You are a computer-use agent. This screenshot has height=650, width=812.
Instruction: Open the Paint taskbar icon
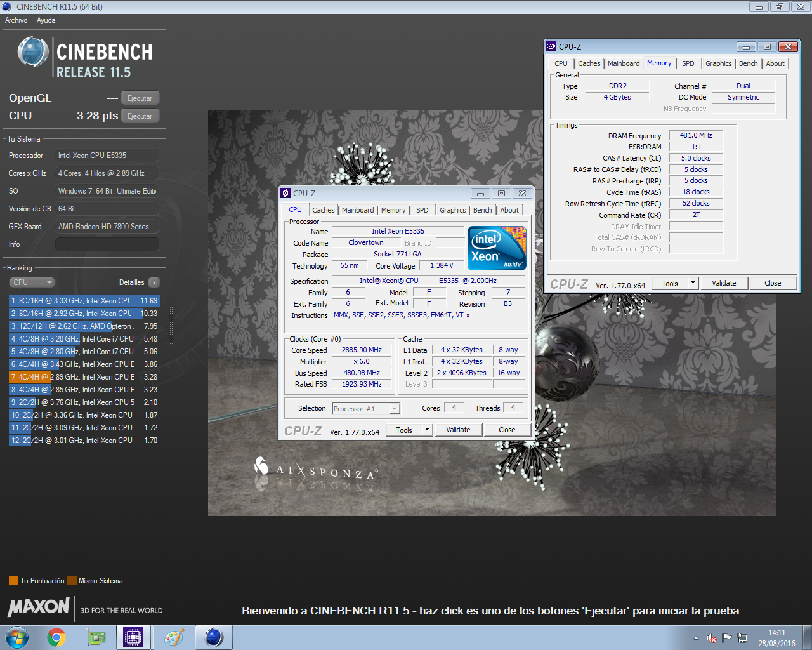(174, 637)
